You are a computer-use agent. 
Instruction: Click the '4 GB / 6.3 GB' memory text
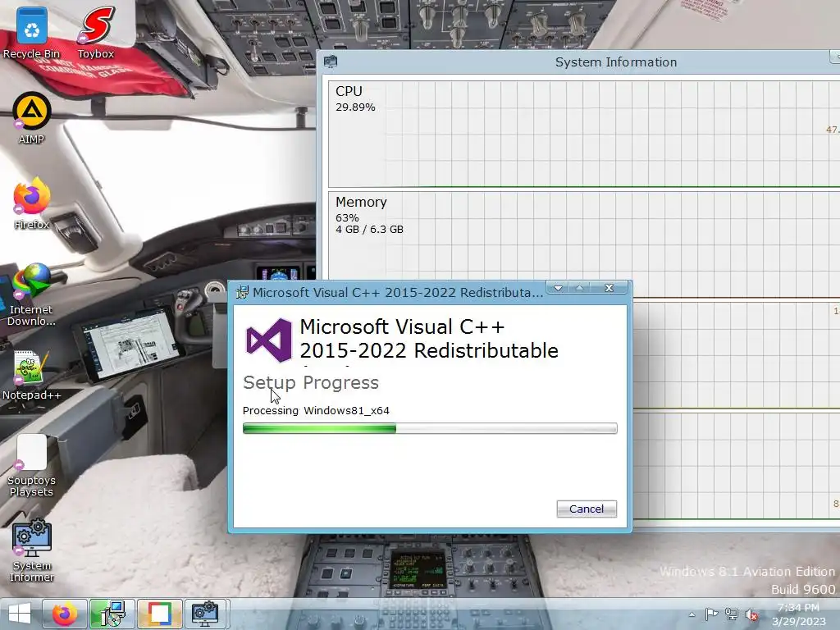coord(369,230)
